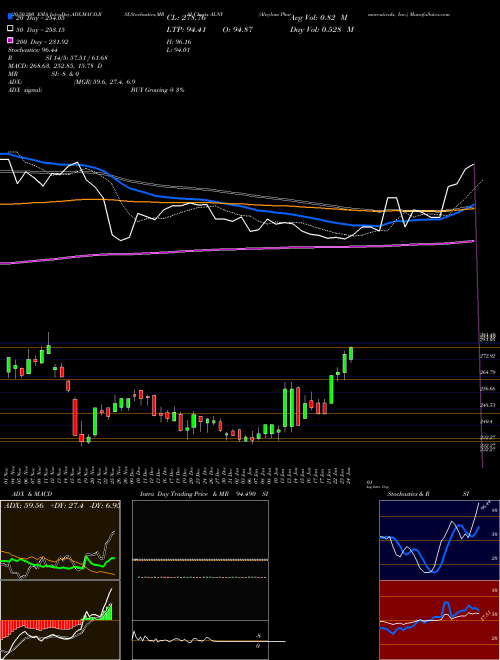
Task: Click the 264.79 price axis label
Action: (x=487, y=373)
